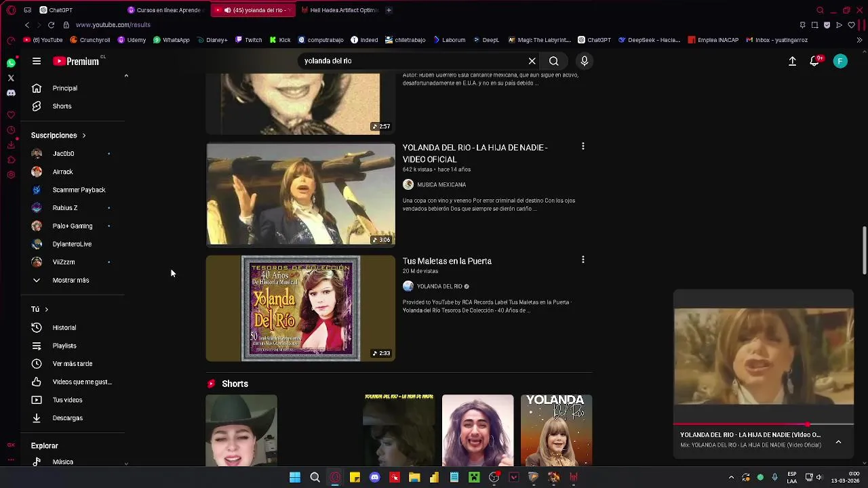This screenshot has width=868, height=488.
Task: Open the Historial history icon in the guide
Action: [37, 327]
